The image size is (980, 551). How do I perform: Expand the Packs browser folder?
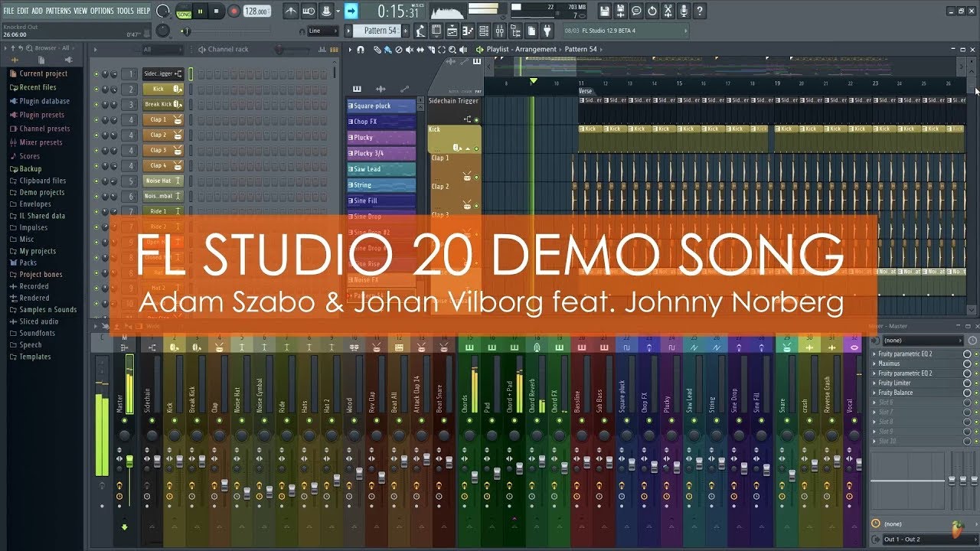[28, 262]
